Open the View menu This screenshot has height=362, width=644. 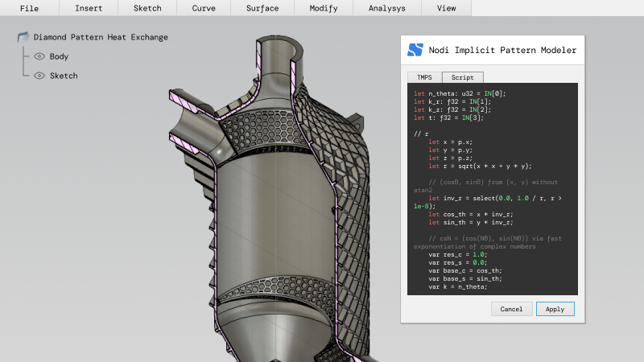[445, 8]
